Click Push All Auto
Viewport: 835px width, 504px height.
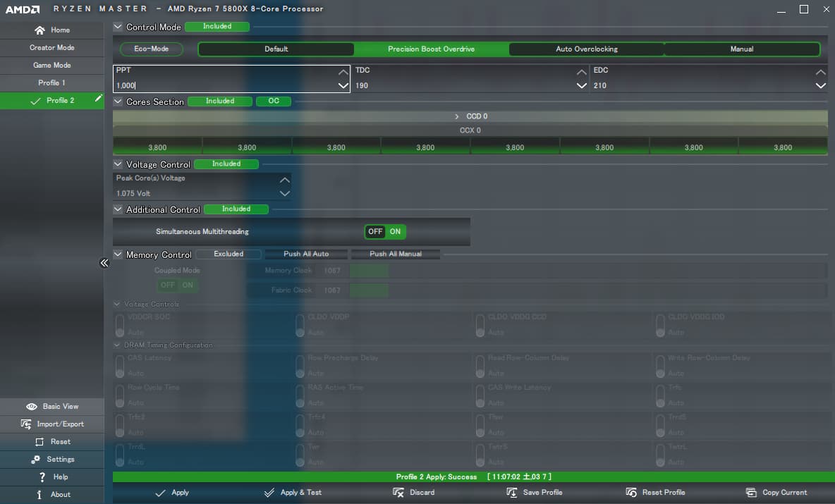306,254
